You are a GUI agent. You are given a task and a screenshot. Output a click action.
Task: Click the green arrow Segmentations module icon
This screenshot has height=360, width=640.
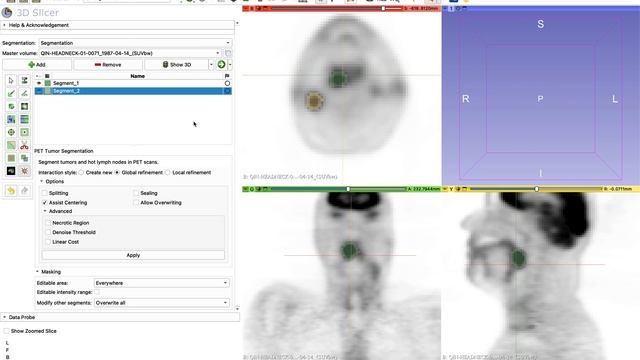(221, 64)
